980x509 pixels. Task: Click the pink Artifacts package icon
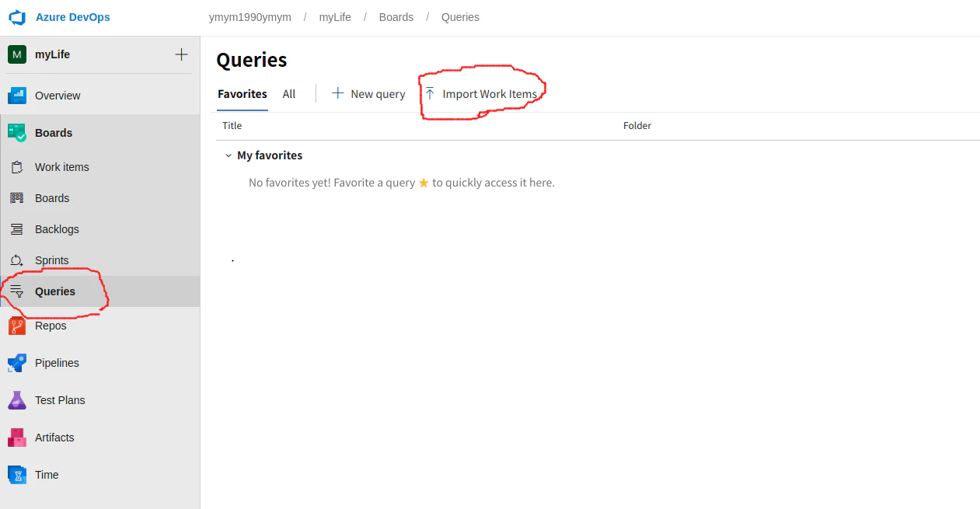click(x=17, y=438)
